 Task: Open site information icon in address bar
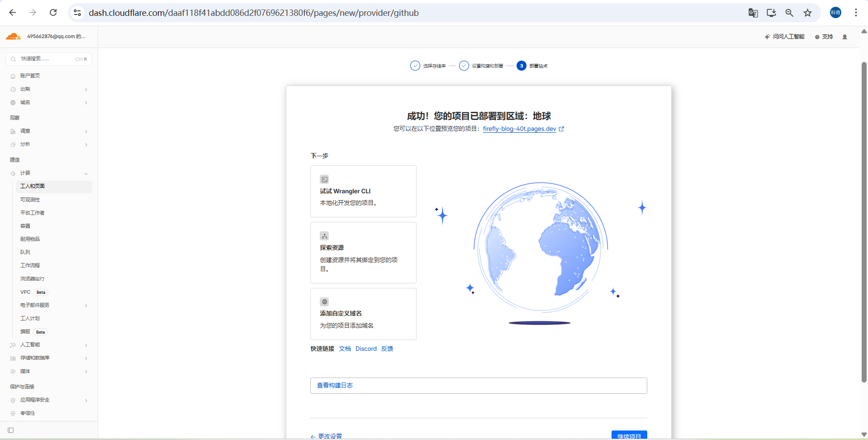(78, 13)
